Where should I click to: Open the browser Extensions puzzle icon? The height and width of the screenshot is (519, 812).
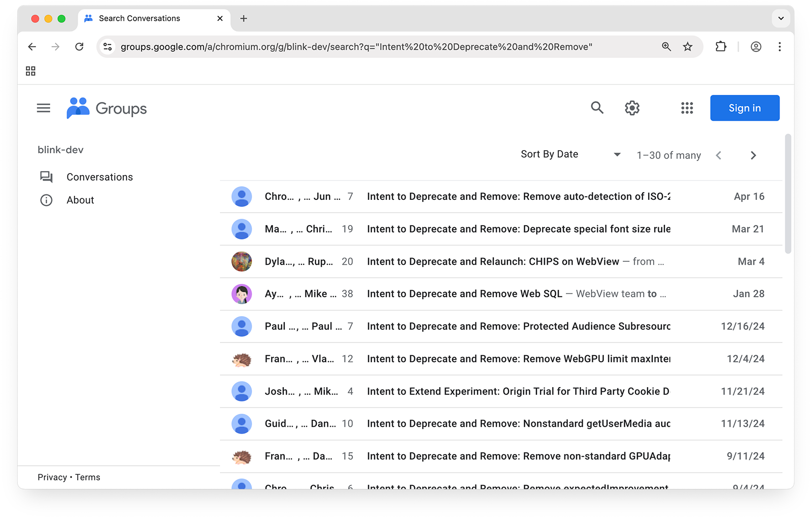pyautogui.click(x=721, y=47)
